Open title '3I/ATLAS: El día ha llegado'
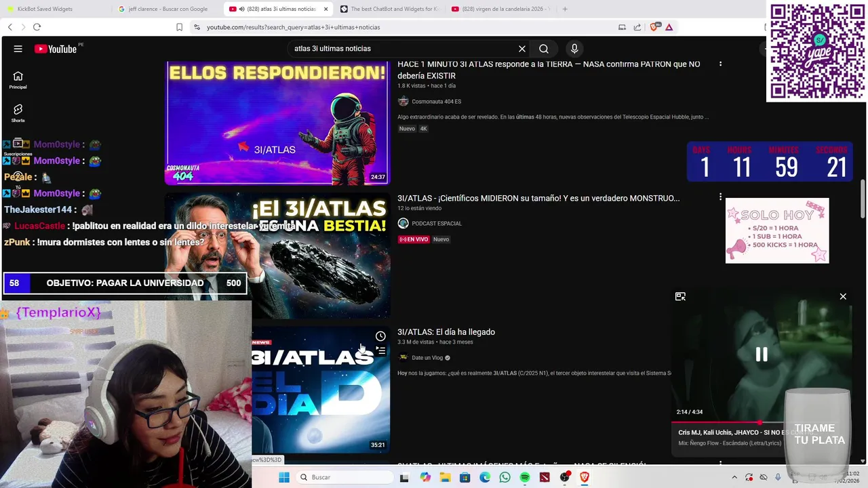Image resolution: width=868 pixels, height=488 pixels. pyautogui.click(x=446, y=332)
